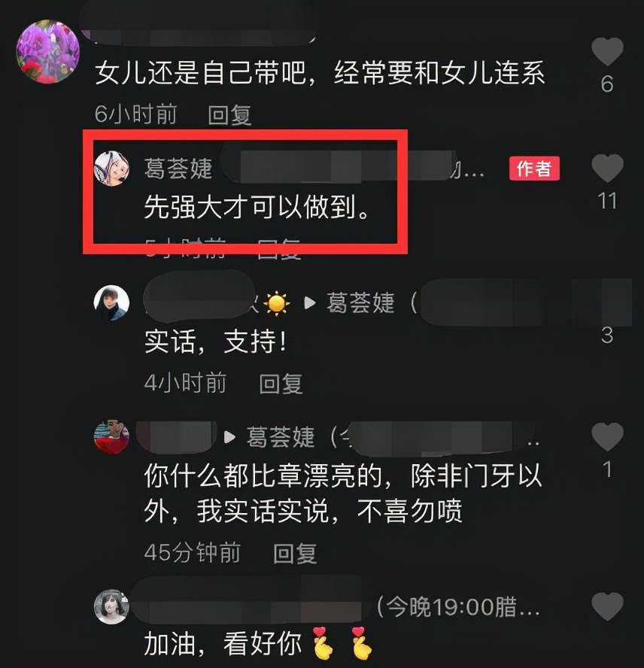Viewport: 644px width, 668px height.
Task: Open the purple flower avatar profile
Action: click(47, 51)
